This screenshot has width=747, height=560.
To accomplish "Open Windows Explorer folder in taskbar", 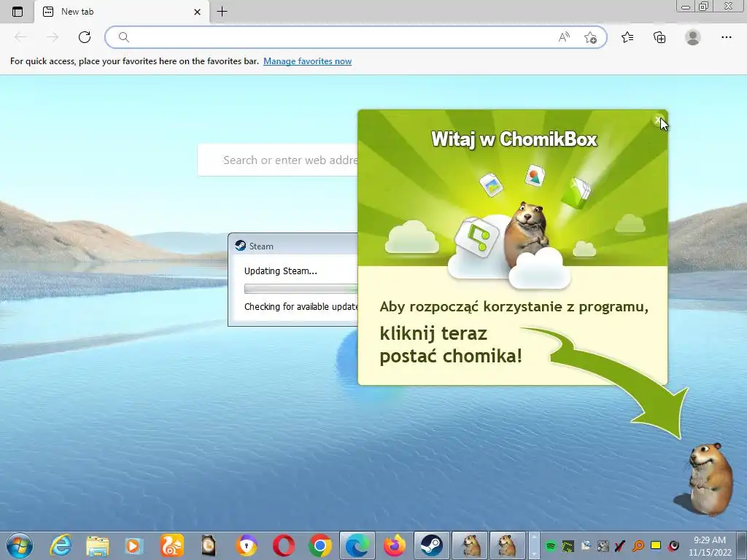I will coord(98,546).
